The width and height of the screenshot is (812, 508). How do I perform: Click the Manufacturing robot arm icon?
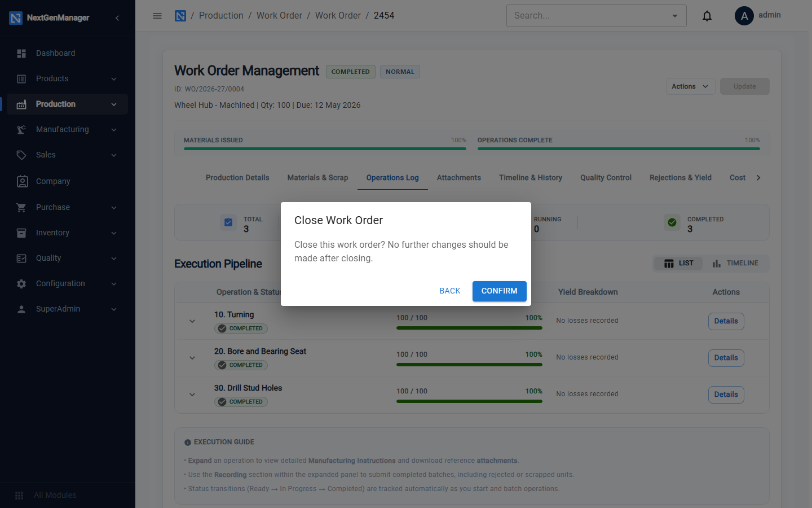[21, 130]
